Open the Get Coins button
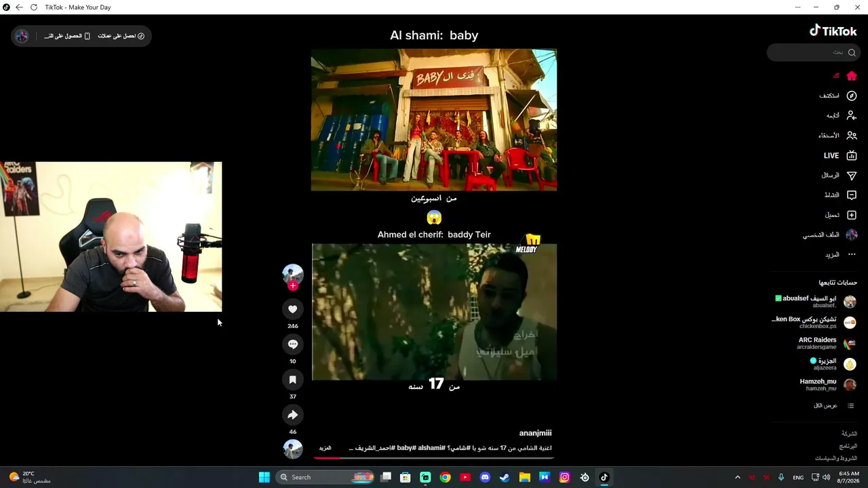868x488 pixels. [x=121, y=36]
